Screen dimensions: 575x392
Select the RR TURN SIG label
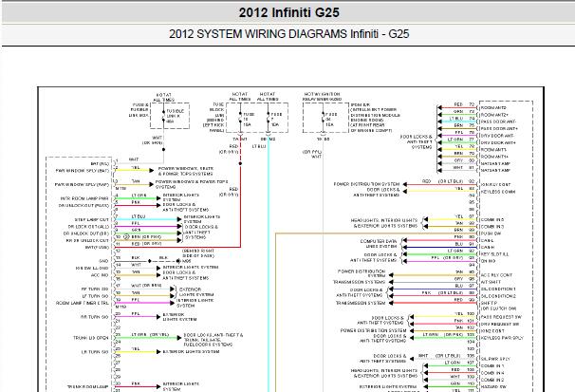pyautogui.click(x=95, y=317)
